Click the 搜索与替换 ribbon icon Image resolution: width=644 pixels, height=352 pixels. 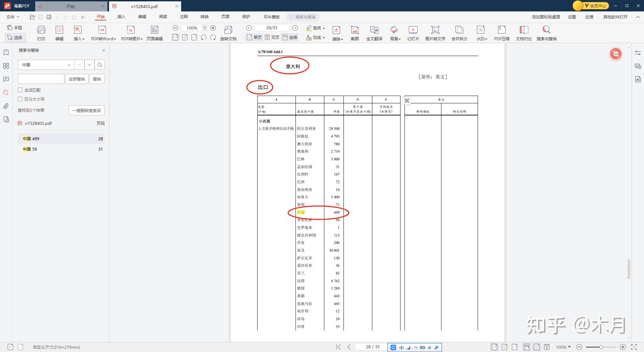click(547, 33)
